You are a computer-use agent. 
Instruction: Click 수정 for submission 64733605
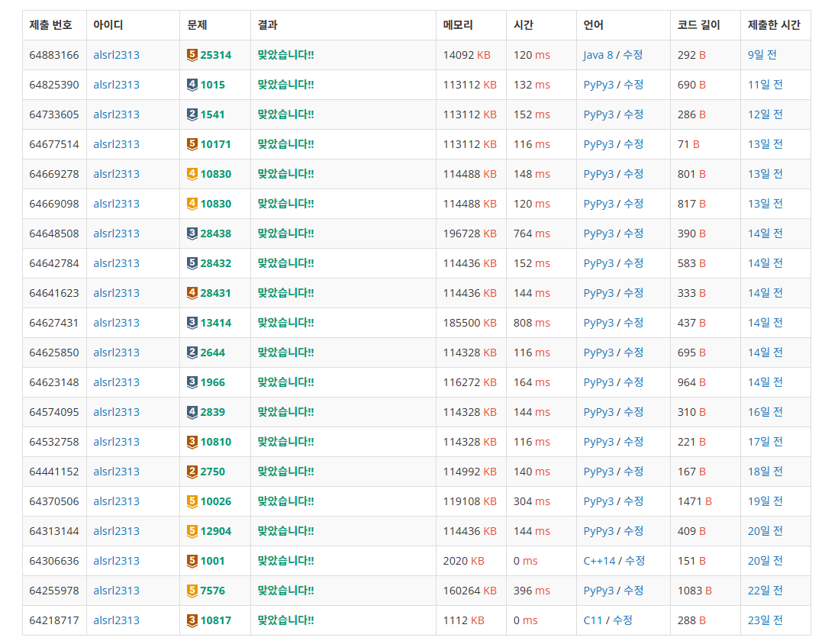pos(633,114)
